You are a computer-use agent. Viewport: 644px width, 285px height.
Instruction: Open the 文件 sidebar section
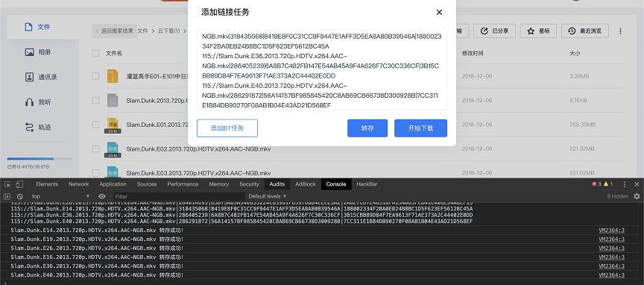coord(42,27)
